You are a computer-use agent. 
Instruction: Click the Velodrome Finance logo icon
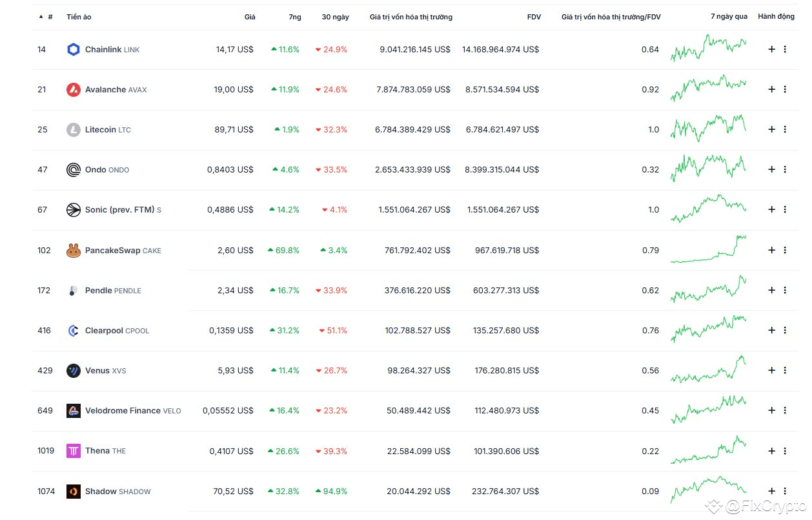pos(73,410)
